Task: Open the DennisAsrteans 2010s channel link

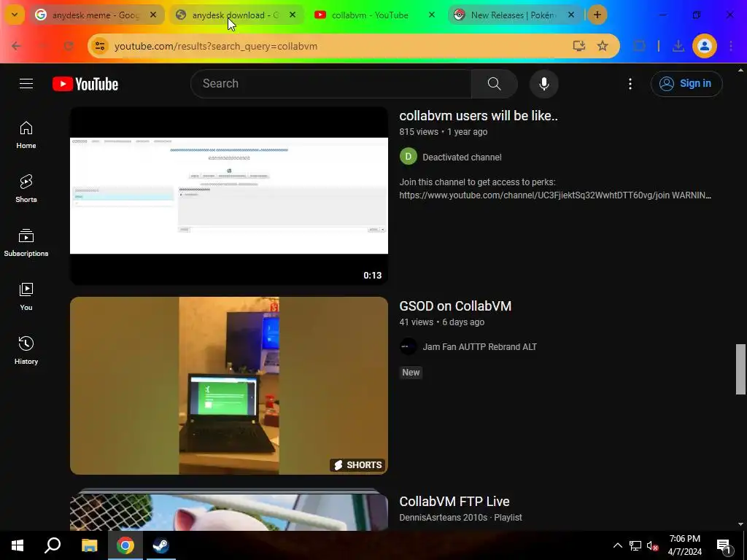Action: pos(443,518)
